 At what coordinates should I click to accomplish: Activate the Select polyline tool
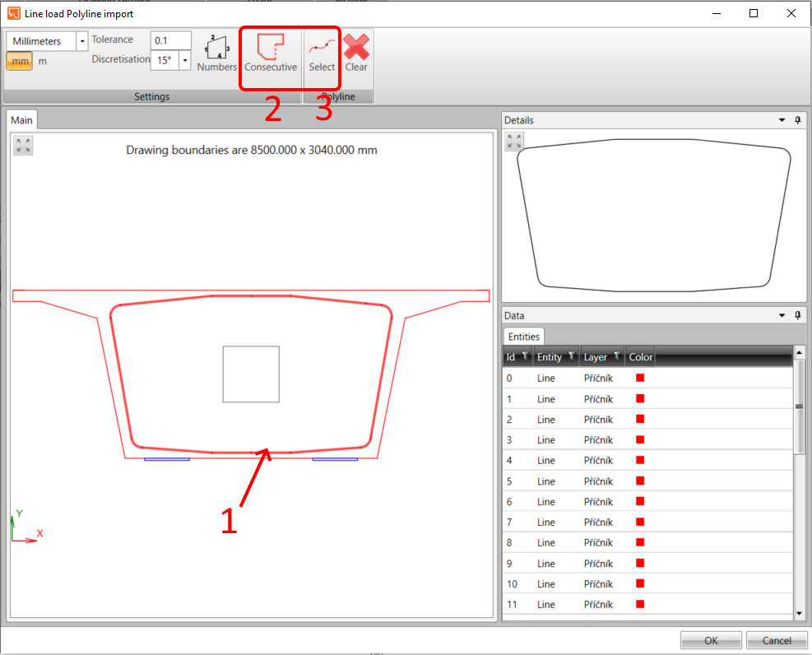[321, 53]
